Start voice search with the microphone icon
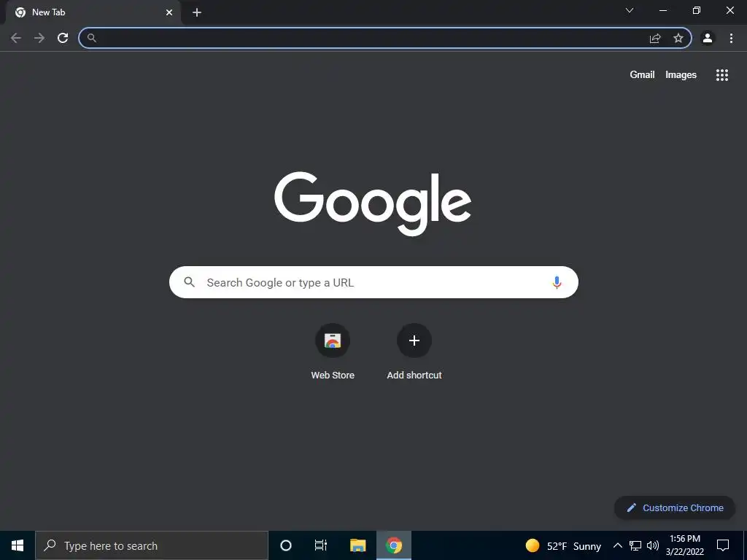Screen dimensions: 747x560 coord(557,282)
